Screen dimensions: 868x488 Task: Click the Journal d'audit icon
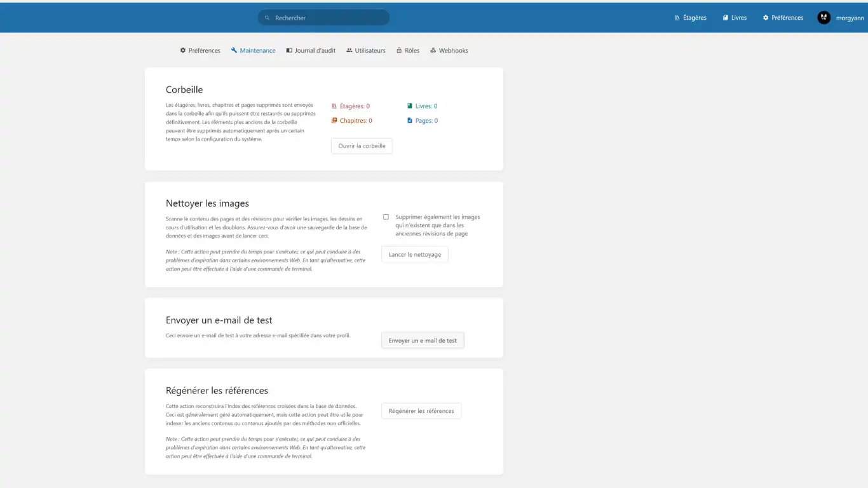288,50
